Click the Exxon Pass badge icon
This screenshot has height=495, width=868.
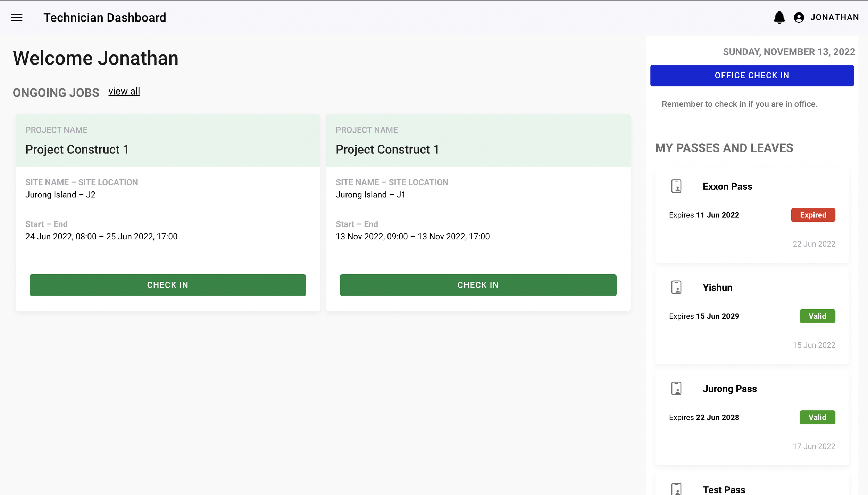coord(676,186)
